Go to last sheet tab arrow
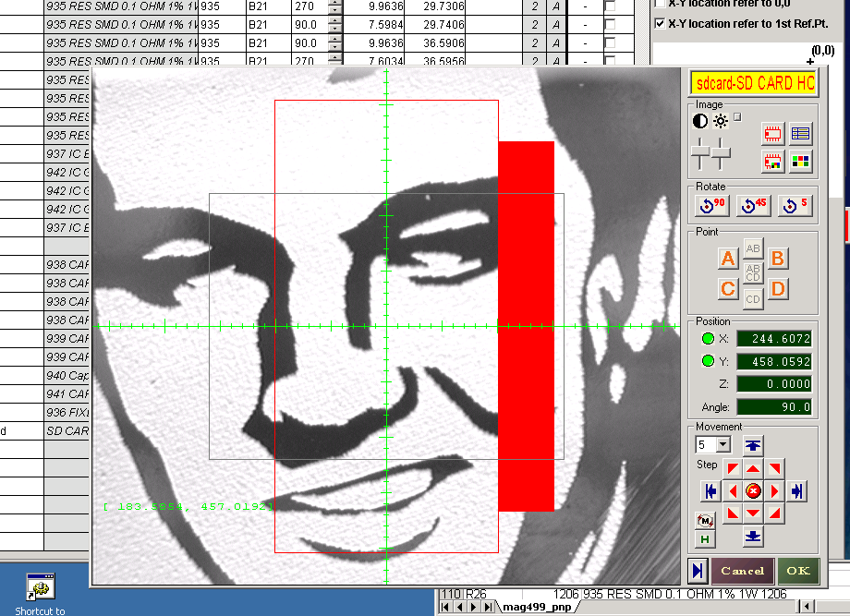Screen dimensions: 850x616 pyautogui.click(x=488, y=608)
